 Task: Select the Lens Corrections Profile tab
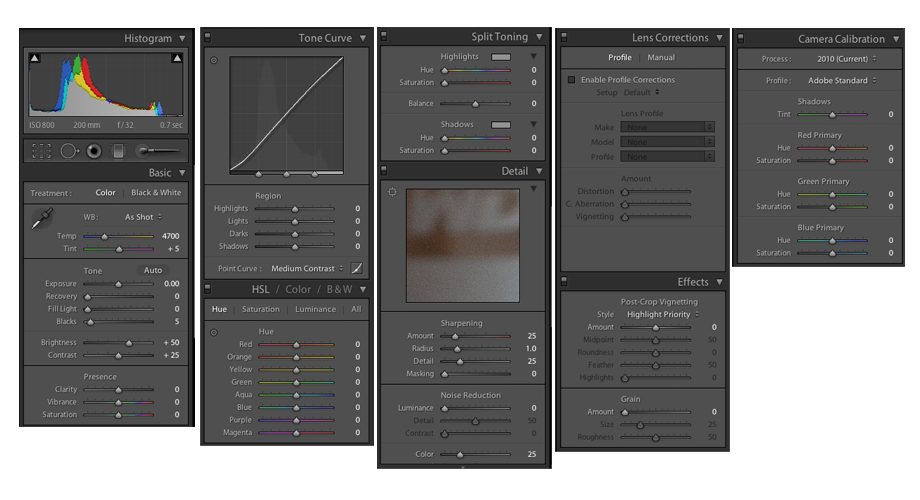620,58
